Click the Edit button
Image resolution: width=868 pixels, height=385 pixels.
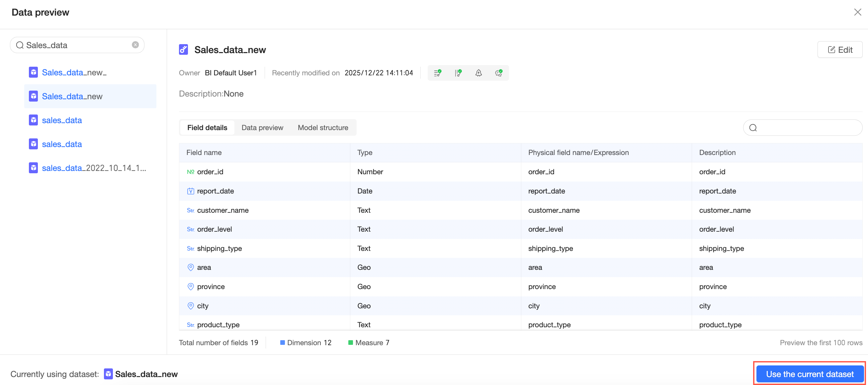tap(840, 50)
